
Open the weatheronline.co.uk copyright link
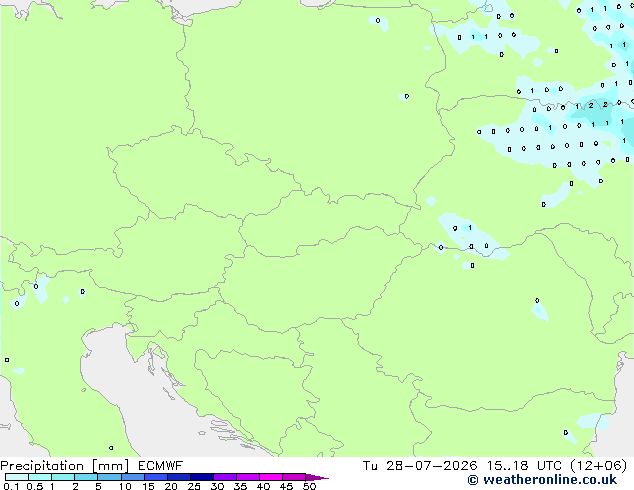(542, 480)
